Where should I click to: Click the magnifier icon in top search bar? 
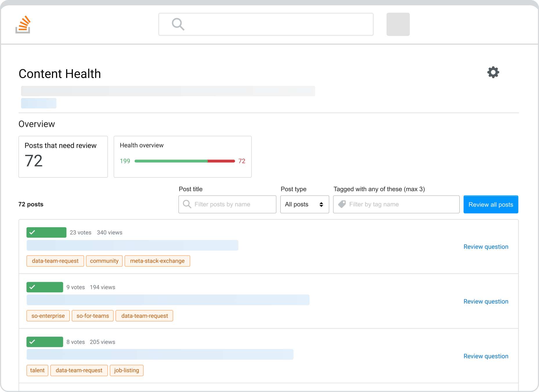pos(178,24)
